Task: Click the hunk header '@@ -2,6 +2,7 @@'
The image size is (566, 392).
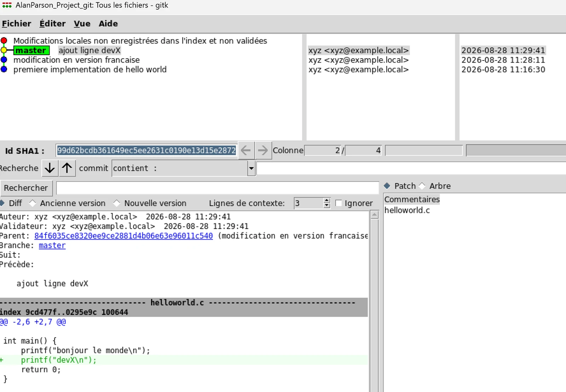Action: (x=33, y=322)
